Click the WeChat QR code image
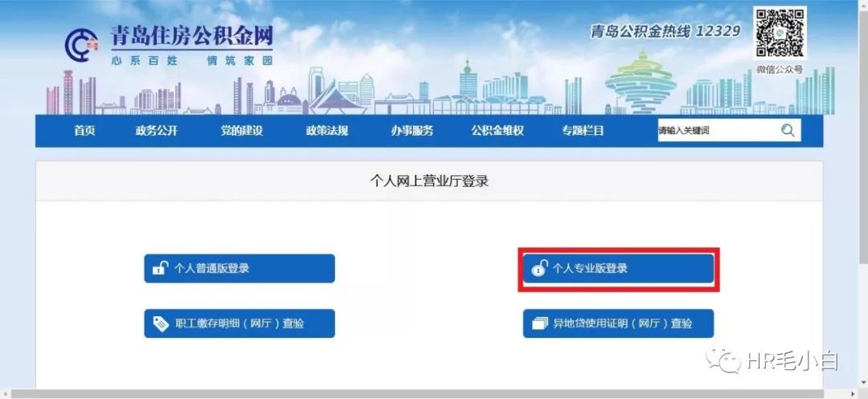The height and width of the screenshot is (399, 868). (780, 33)
